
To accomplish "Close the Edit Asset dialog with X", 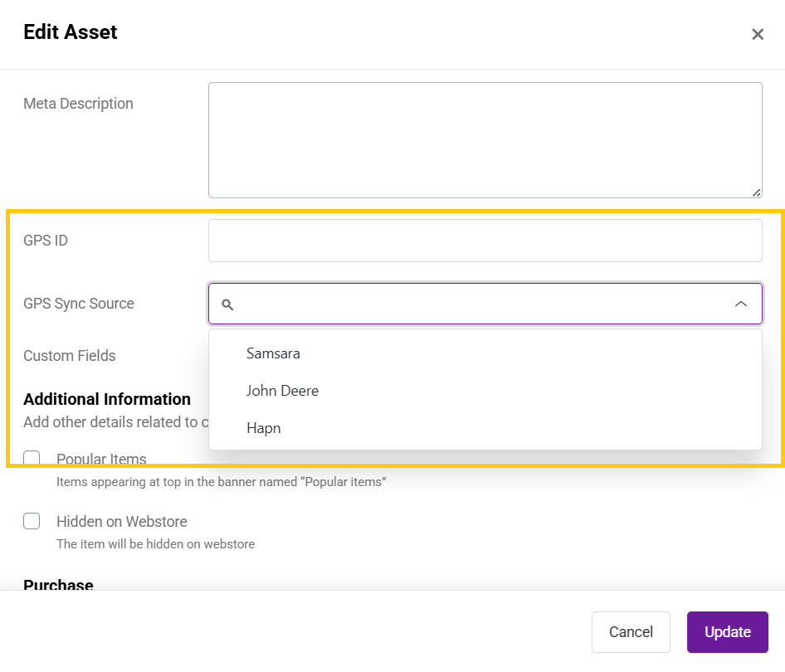I will [x=757, y=34].
